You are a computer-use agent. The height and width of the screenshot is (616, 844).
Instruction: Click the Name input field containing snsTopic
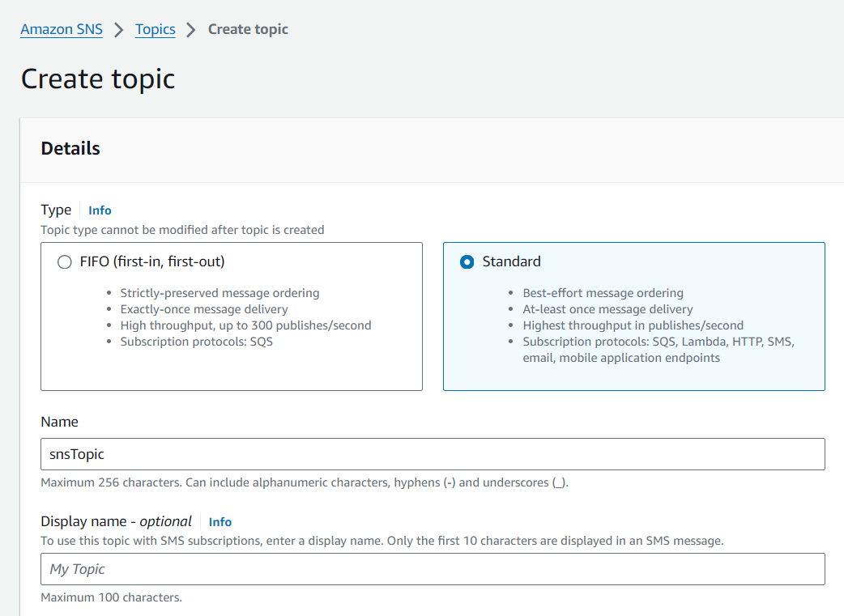(x=433, y=454)
